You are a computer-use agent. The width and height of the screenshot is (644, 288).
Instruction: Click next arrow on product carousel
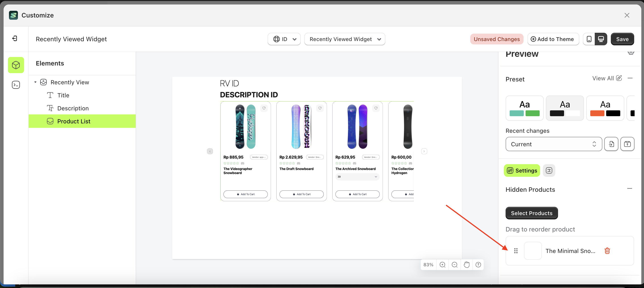pyautogui.click(x=424, y=151)
